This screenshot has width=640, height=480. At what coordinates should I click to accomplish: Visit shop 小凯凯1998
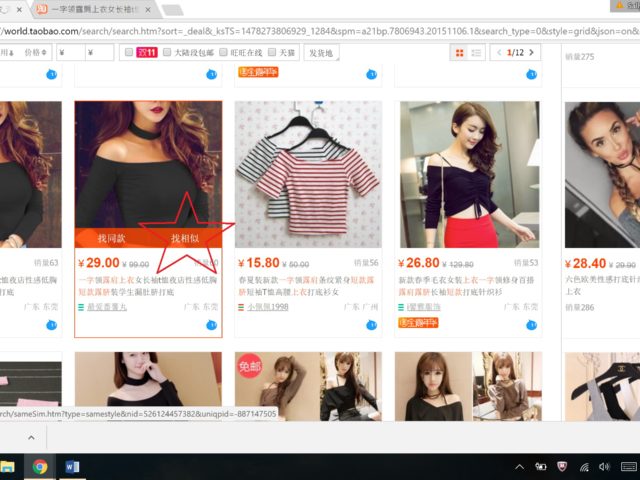(x=268, y=307)
